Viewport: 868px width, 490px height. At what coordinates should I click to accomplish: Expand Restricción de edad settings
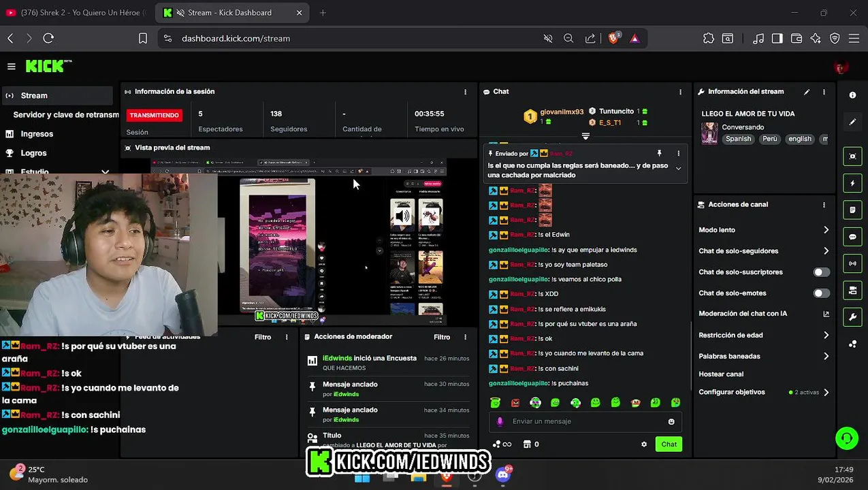[826, 336]
